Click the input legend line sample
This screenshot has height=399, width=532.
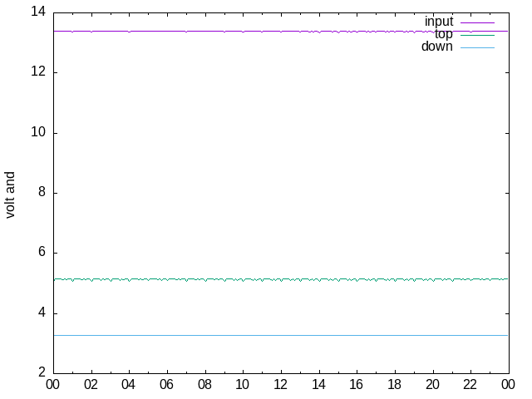(x=477, y=22)
